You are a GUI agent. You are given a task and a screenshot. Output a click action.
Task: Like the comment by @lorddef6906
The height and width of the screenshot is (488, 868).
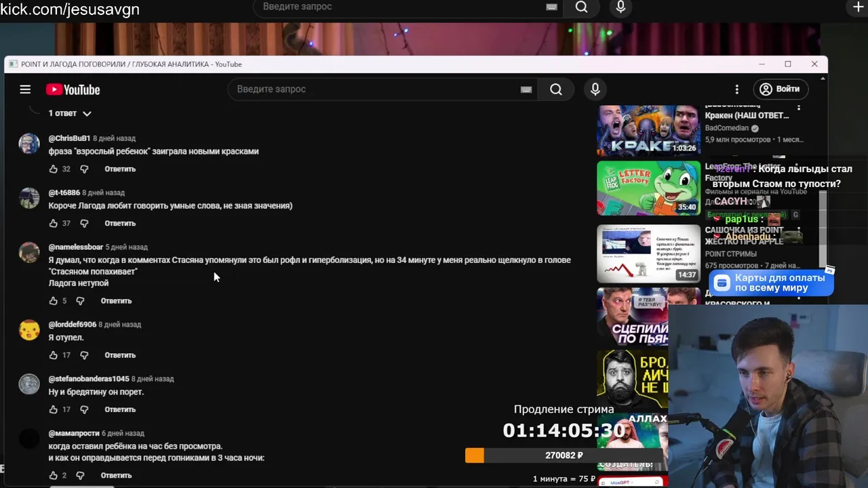54,354
